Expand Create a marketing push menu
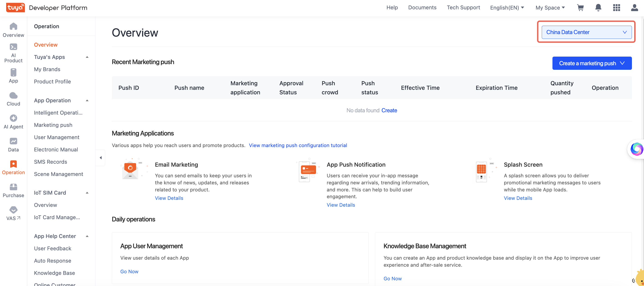644x286 pixels. 592,63
